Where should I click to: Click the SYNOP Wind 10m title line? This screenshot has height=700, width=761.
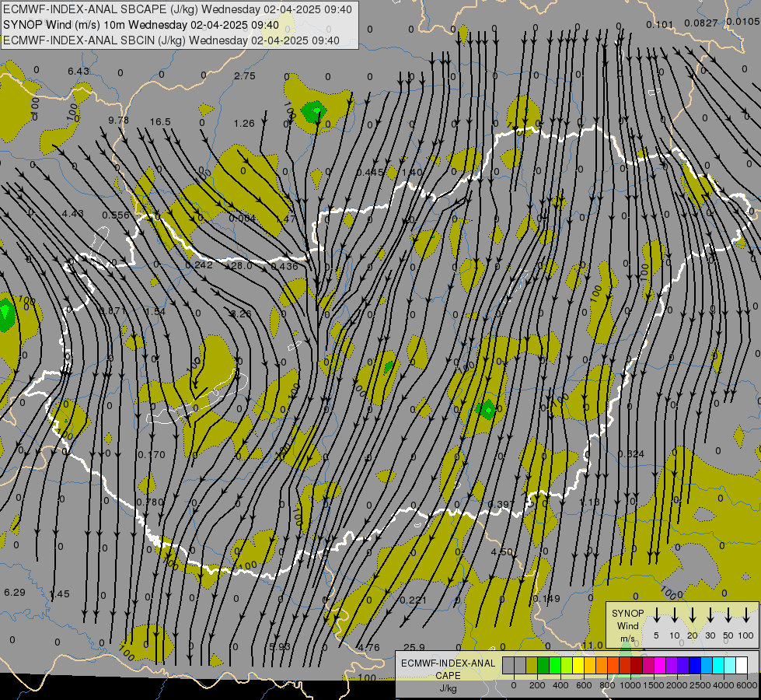coord(141,25)
